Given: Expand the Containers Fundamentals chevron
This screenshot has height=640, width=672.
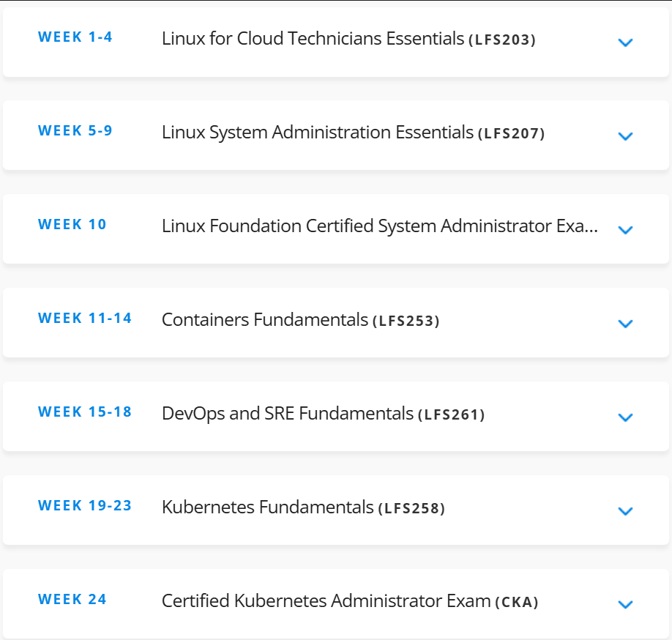Looking at the screenshot, I should [625, 324].
